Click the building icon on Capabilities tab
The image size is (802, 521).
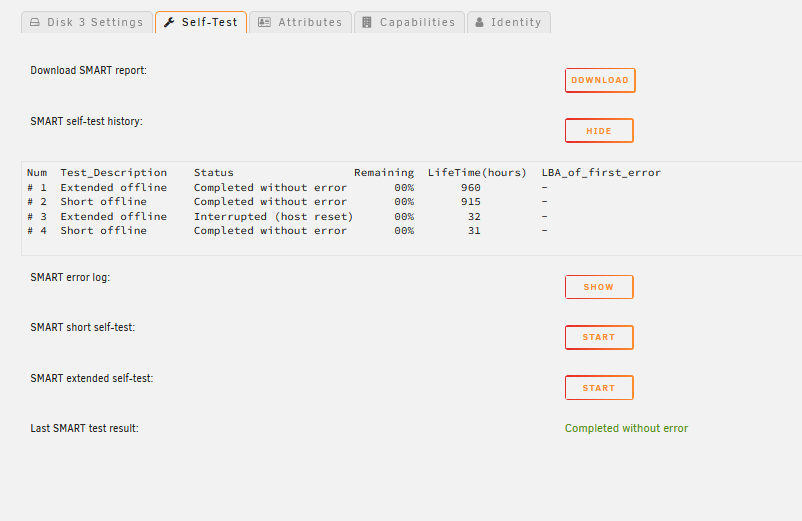tap(367, 22)
